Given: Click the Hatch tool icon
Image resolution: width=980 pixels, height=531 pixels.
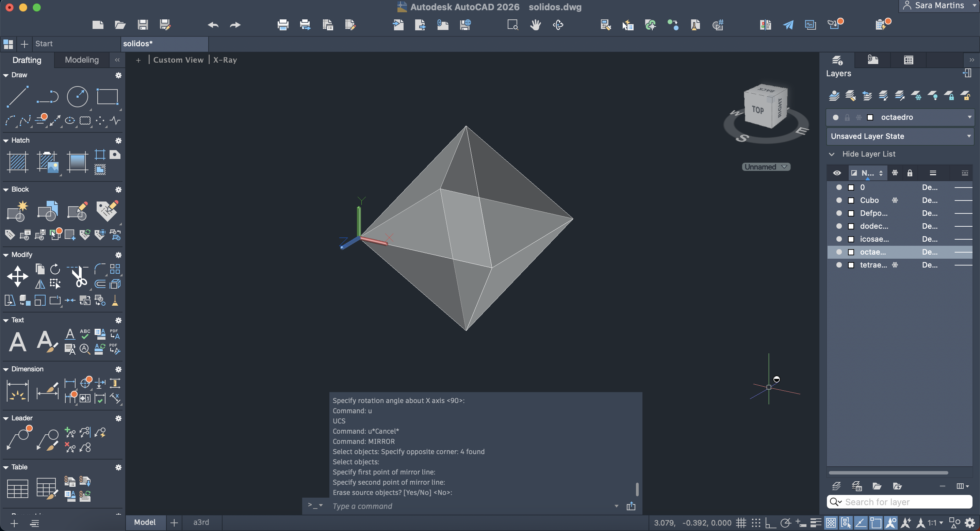Looking at the screenshot, I should click(x=17, y=162).
